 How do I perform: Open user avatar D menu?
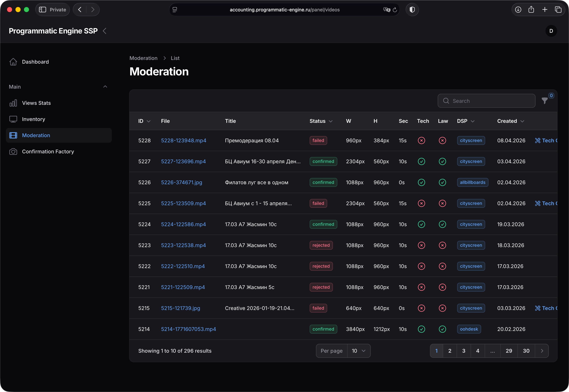pyautogui.click(x=551, y=31)
